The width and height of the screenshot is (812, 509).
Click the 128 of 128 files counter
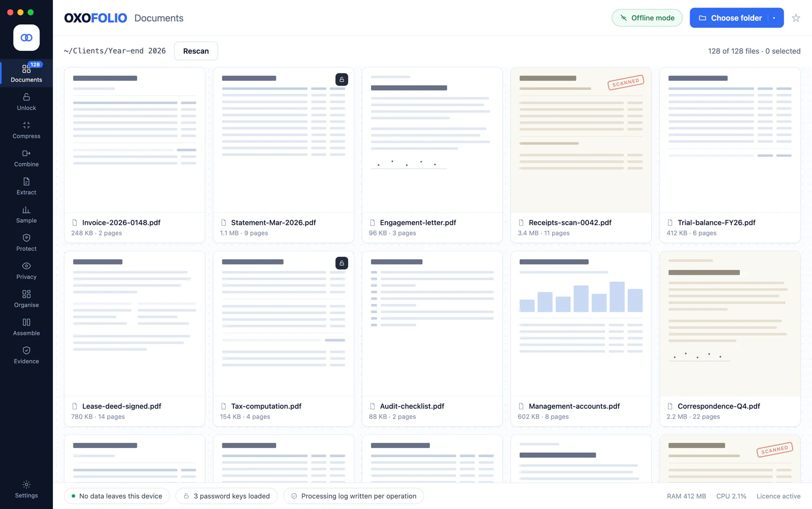pos(733,51)
